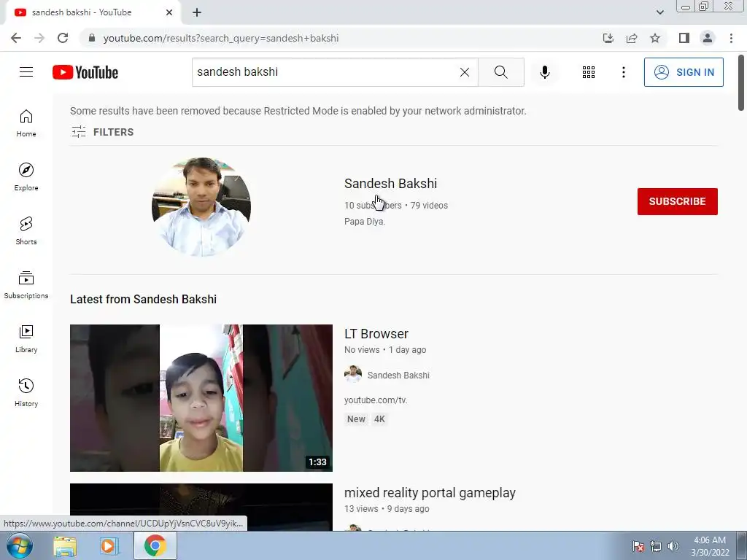Click the 'youtube.com/tv.' description text
The image size is (747, 560).
[376, 400]
